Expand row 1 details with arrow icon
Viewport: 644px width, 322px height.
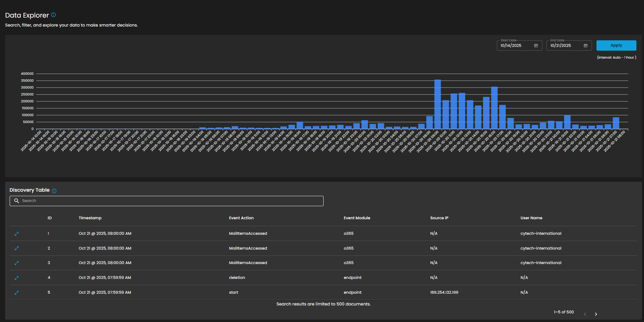[x=17, y=234]
